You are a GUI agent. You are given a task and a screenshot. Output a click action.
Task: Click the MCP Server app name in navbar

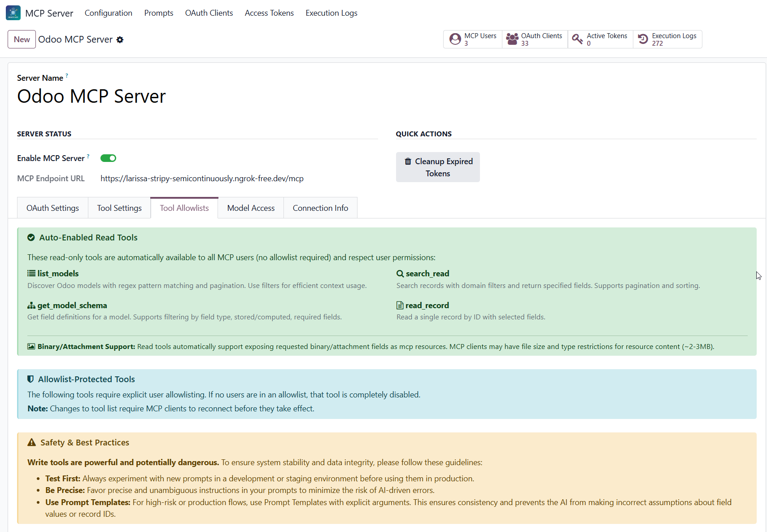[49, 13]
